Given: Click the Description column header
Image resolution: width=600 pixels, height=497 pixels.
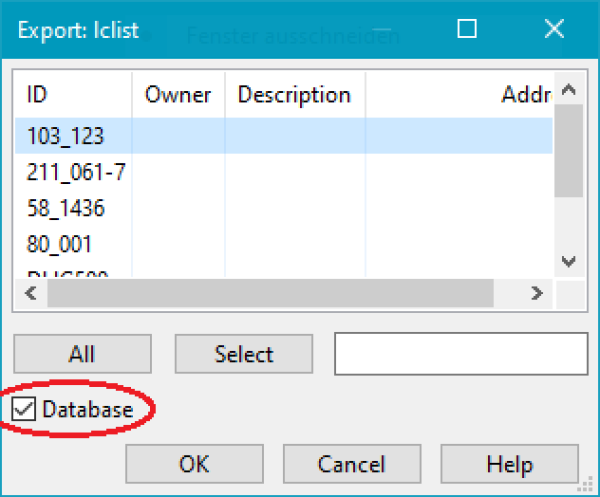Looking at the screenshot, I should pos(294,95).
